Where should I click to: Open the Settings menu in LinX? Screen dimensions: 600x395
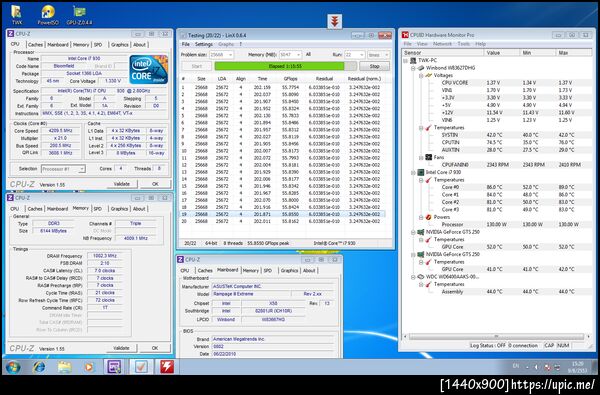point(204,44)
